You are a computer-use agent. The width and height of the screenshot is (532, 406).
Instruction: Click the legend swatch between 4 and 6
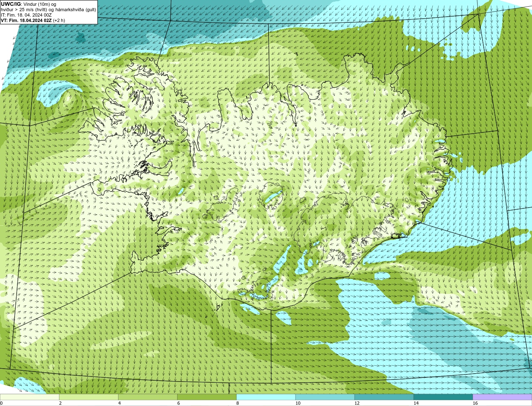148,397
